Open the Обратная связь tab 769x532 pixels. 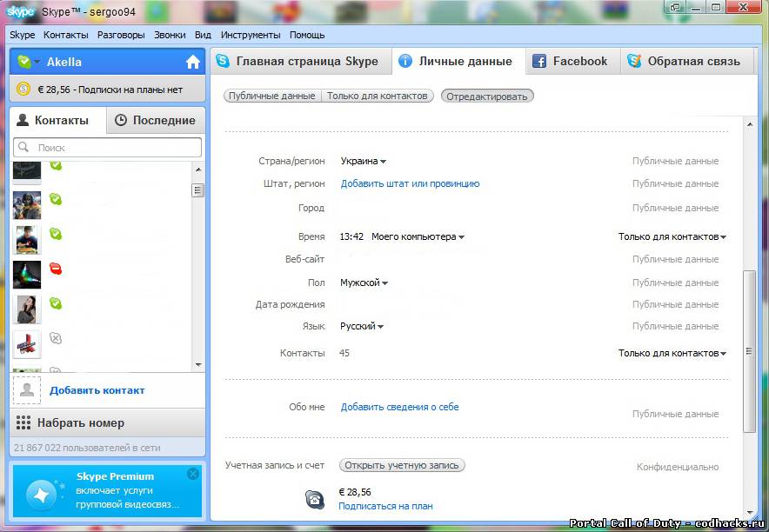coord(686,61)
